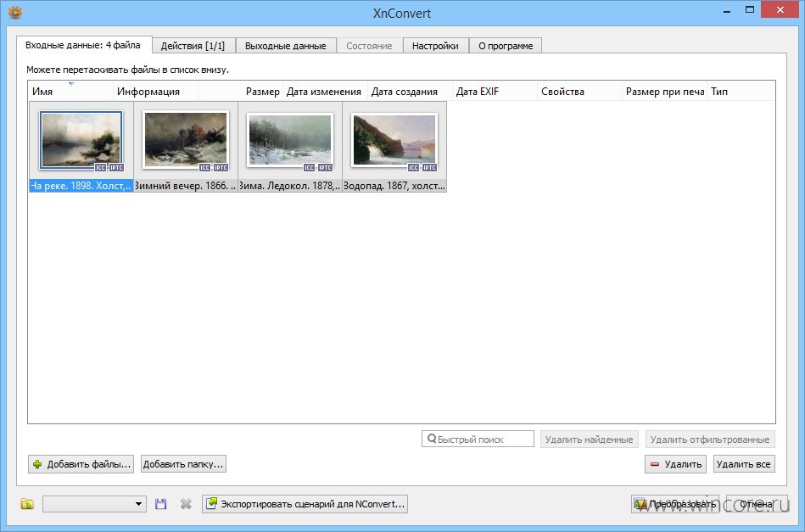Screen dimensions: 805x532
Task: Minimize the XnConvert window
Action: point(727,11)
